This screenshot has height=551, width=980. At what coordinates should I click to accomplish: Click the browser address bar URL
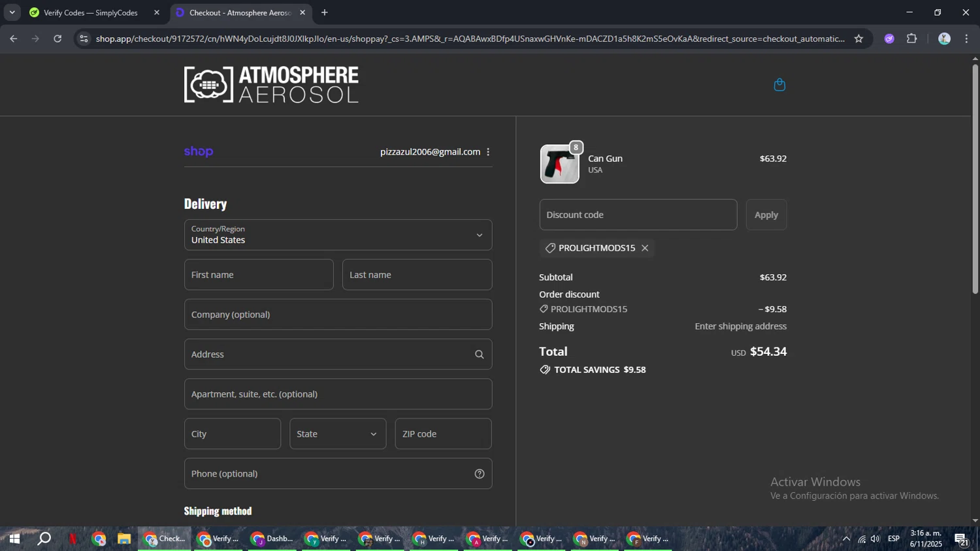point(470,39)
